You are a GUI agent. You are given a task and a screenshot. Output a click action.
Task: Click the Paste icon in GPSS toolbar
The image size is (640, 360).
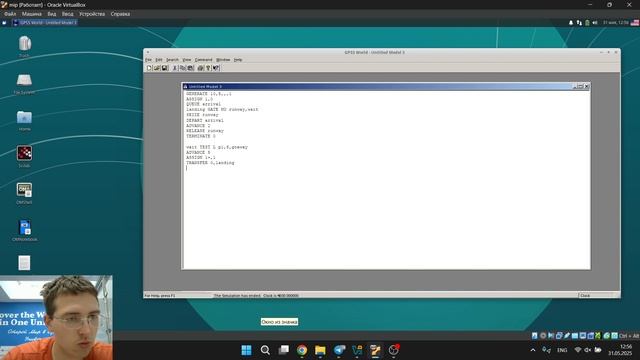190,68
